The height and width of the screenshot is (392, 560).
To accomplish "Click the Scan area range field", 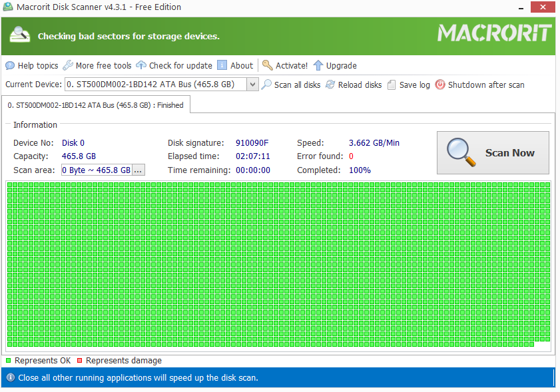I will pyautogui.click(x=97, y=170).
